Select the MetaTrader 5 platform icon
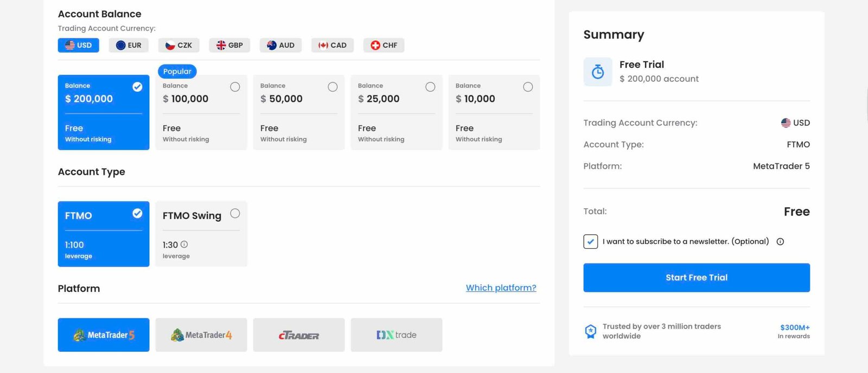The height and width of the screenshot is (373, 868). click(104, 335)
